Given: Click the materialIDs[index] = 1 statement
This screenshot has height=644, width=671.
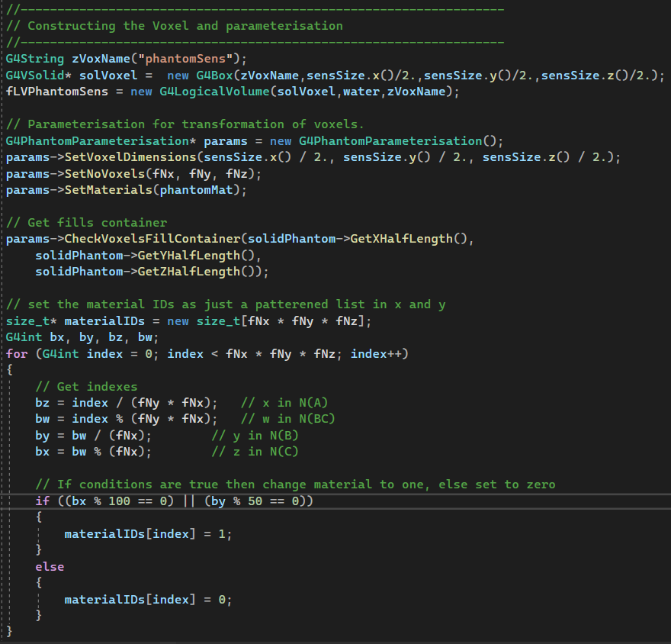Looking at the screenshot, I should pos(148,534).
